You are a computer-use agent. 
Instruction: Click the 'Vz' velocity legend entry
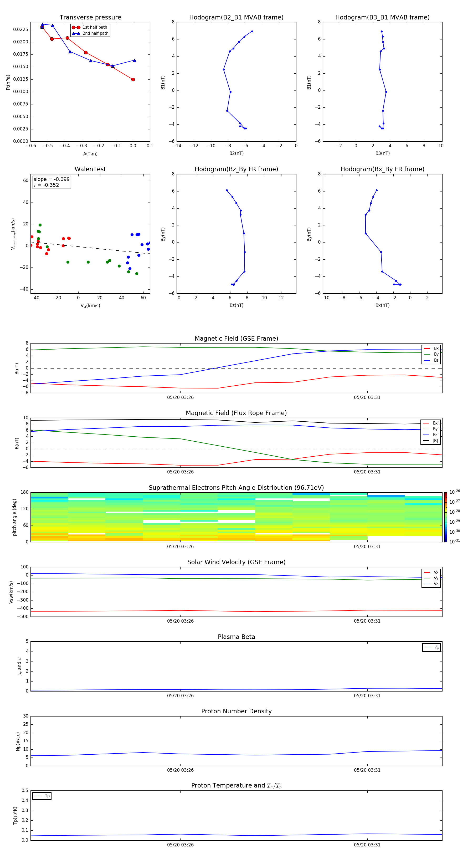coord(431,584)
